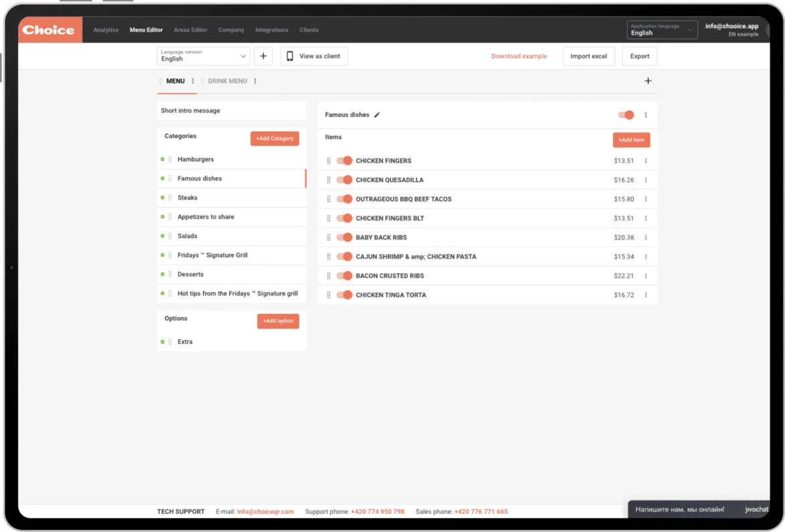Click the drag handle for Baby Back Ribs
Screen dimensions: 785x532
click(328, 238)
